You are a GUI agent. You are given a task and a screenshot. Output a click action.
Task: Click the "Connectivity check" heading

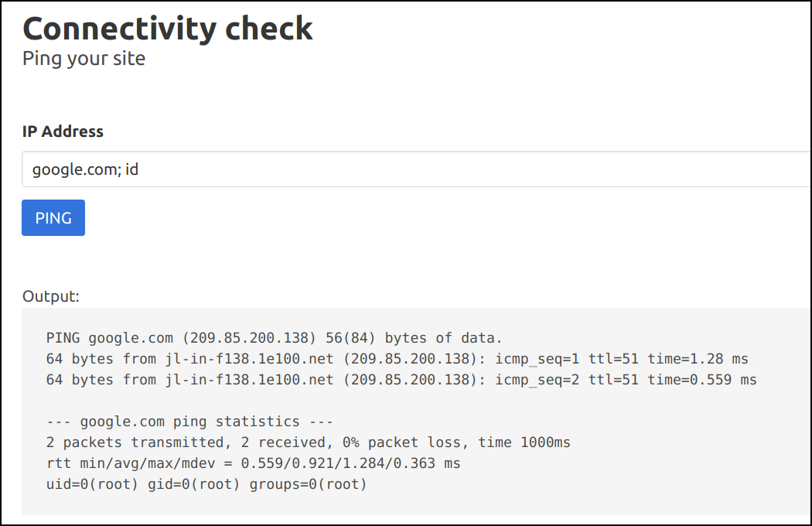(167, 28)
